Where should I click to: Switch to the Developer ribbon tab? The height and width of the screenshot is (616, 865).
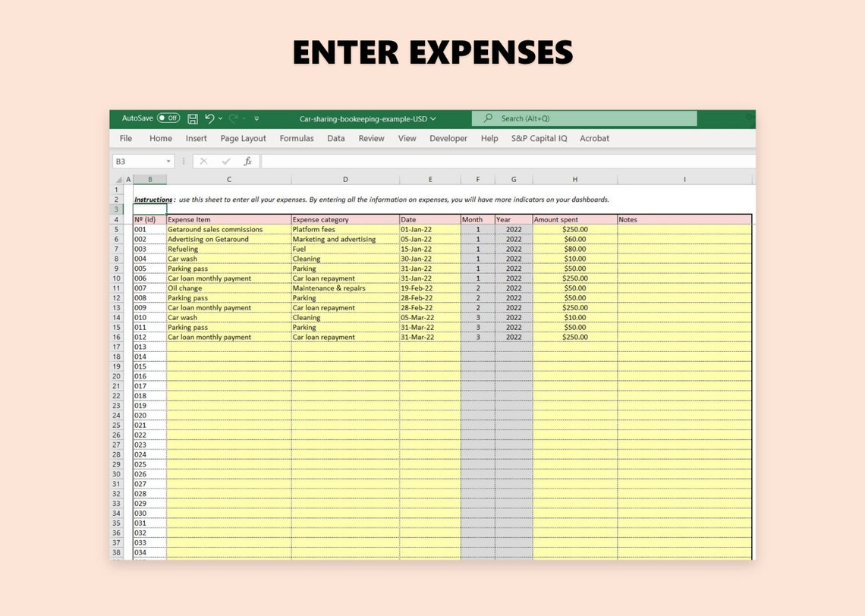point(448,138)
